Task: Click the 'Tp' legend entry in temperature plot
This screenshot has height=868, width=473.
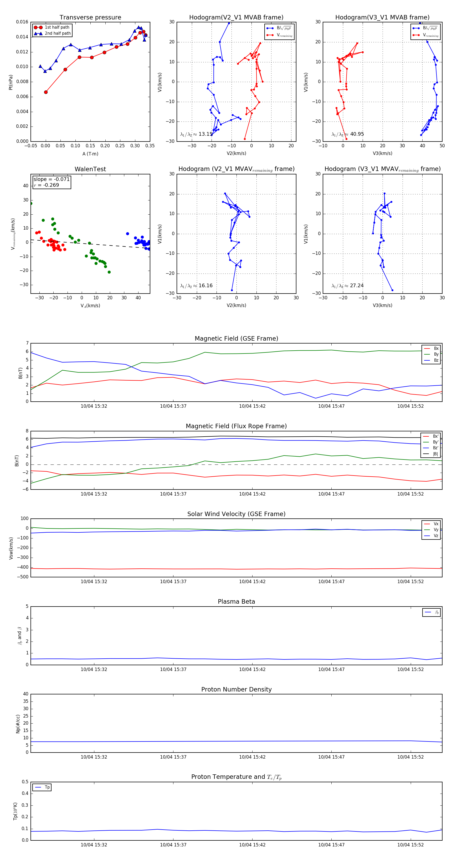Action: 42,788
